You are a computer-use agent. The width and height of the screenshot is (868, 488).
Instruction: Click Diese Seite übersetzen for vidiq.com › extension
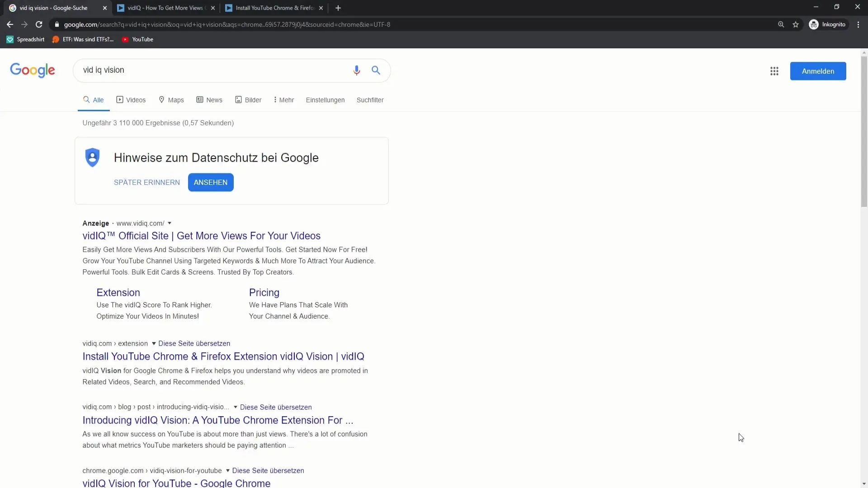[x=194, y=343]
